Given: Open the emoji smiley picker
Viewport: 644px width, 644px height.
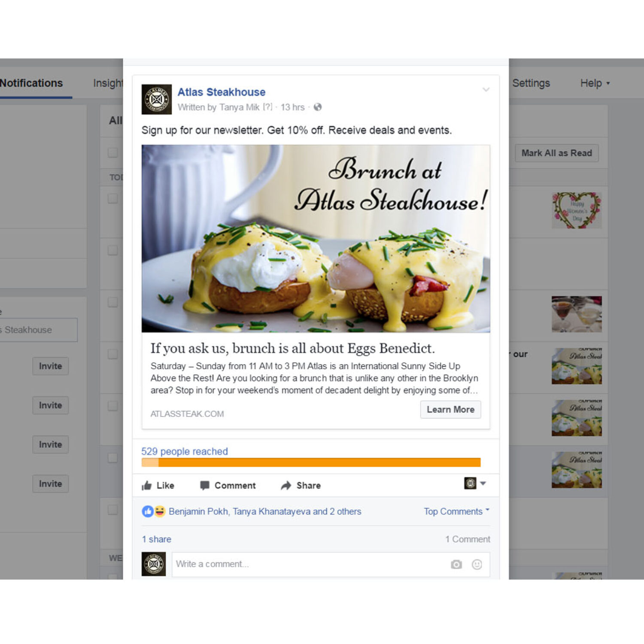Looking at the screenshot, I should click(x=477, y=564).
